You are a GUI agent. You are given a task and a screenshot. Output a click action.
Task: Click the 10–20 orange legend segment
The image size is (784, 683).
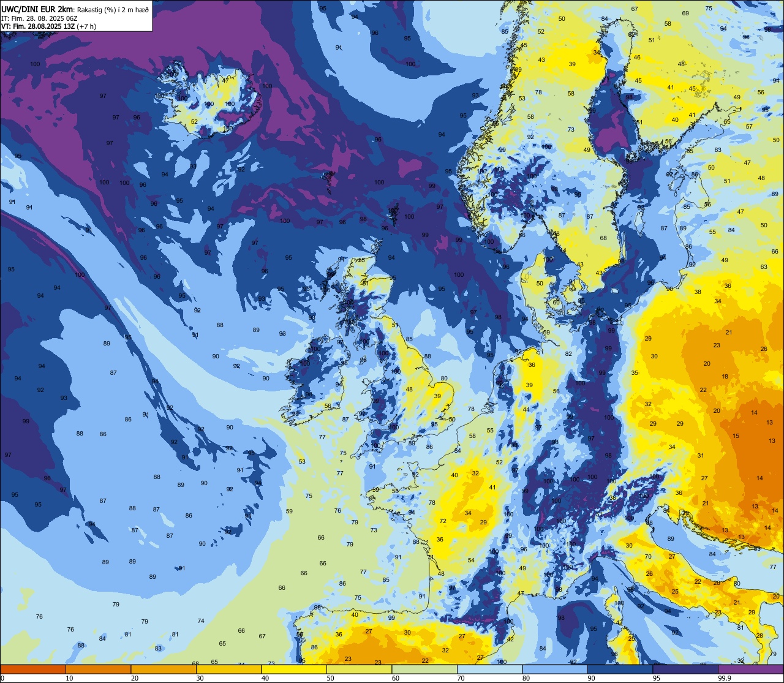99,669
